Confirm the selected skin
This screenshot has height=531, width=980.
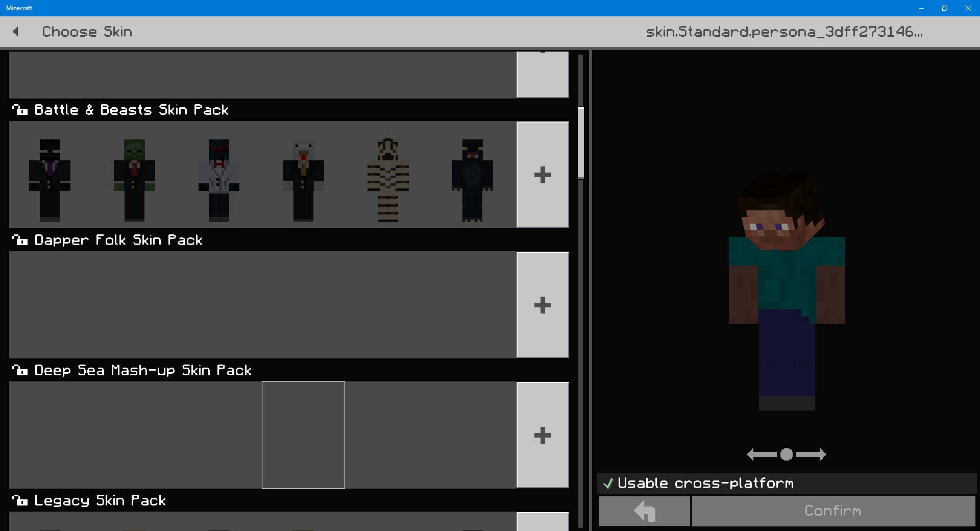(833, 511)
